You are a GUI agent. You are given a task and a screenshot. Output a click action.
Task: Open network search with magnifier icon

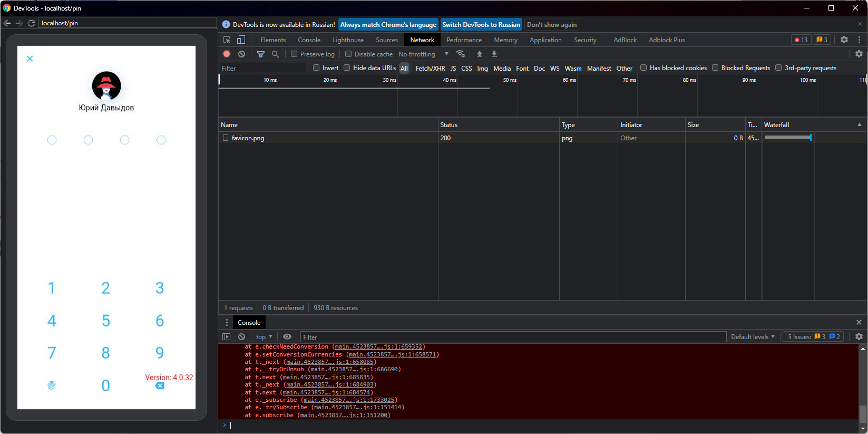275,54
